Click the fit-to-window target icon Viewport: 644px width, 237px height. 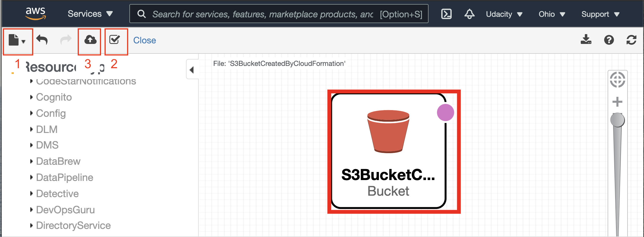617,79
